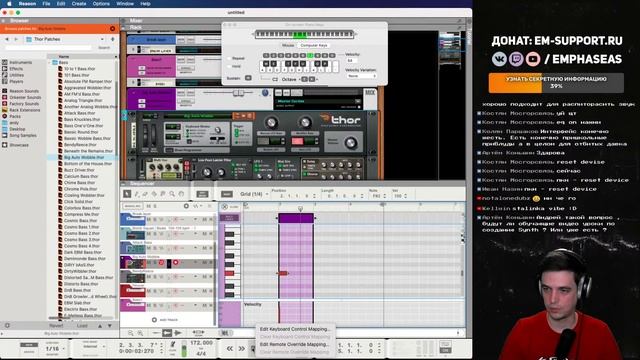Zoom in sequencer horizontally

pyautogui.click(x=140, y=333)
